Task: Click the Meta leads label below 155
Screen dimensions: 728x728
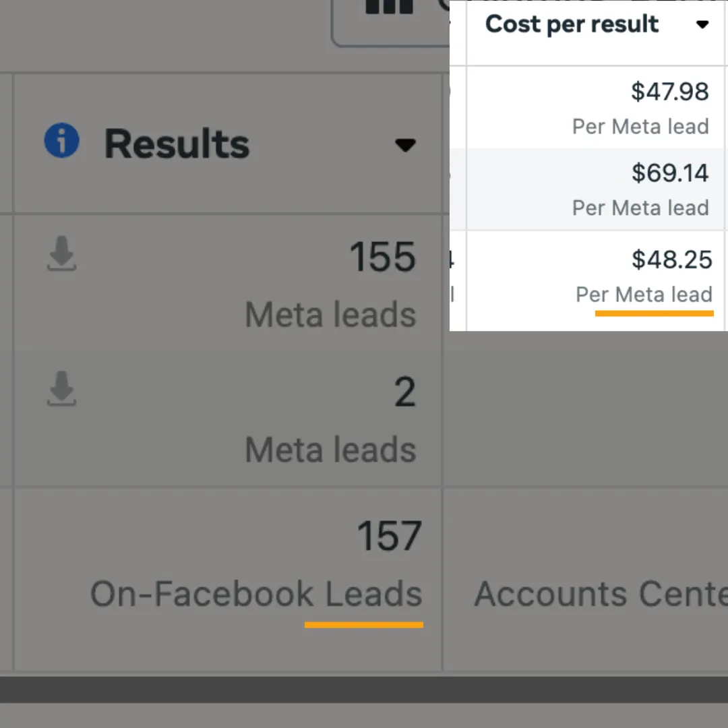Action: pos(330,315)
